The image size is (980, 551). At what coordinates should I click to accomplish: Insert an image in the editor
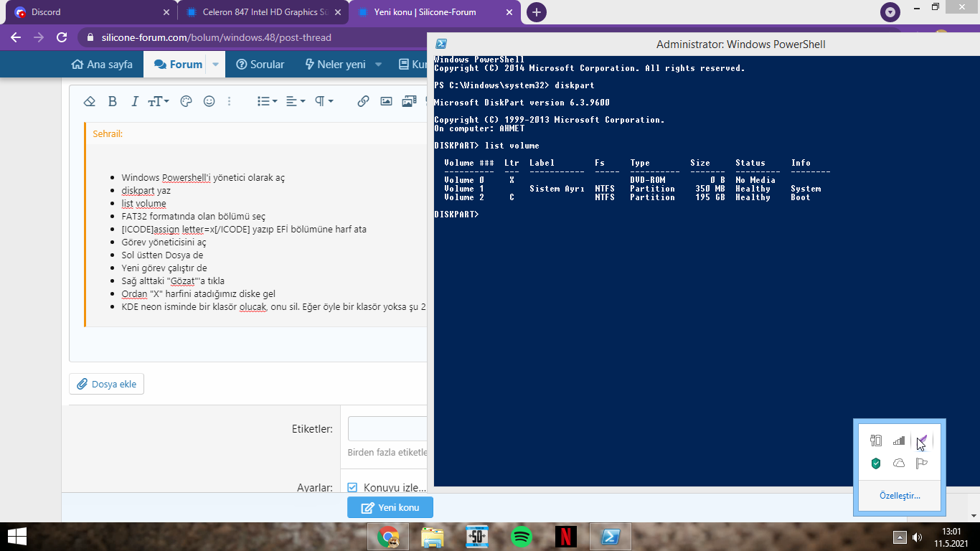click(386, 101)
